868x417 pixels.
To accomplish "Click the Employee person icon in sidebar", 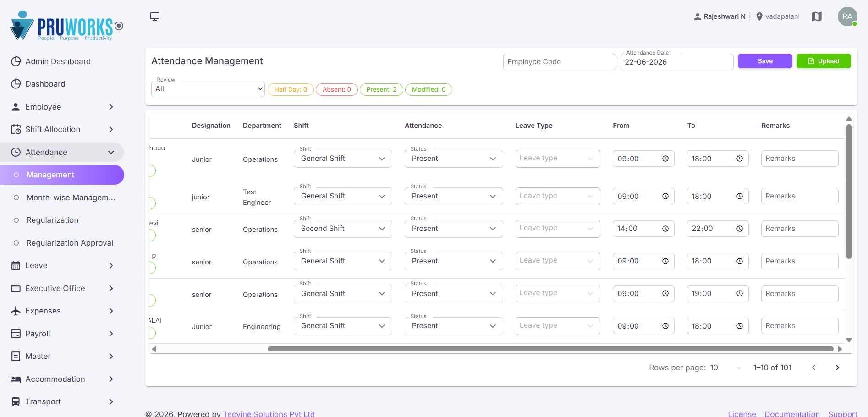I will coord(16,107).
